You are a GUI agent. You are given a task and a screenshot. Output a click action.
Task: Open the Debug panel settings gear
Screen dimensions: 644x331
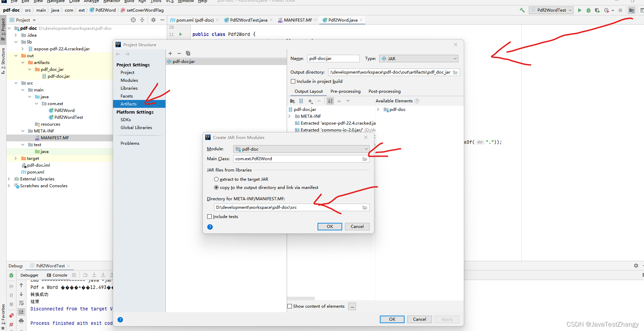coord(636,266)
